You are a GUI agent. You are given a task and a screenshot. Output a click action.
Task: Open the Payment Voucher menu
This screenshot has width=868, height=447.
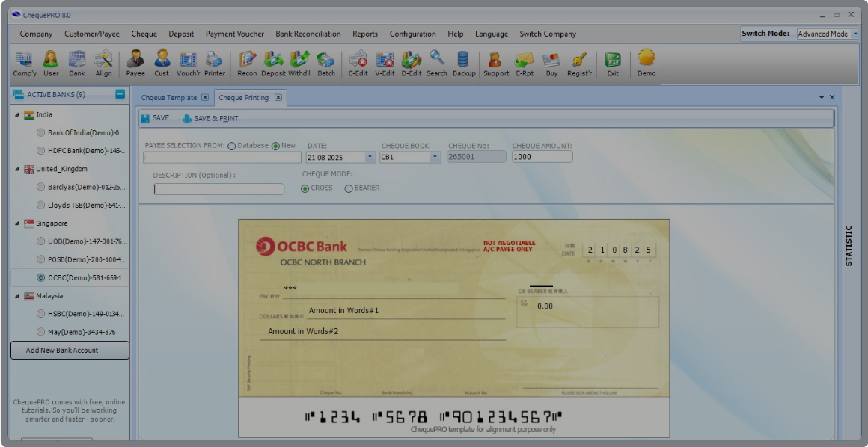(235, 34)
